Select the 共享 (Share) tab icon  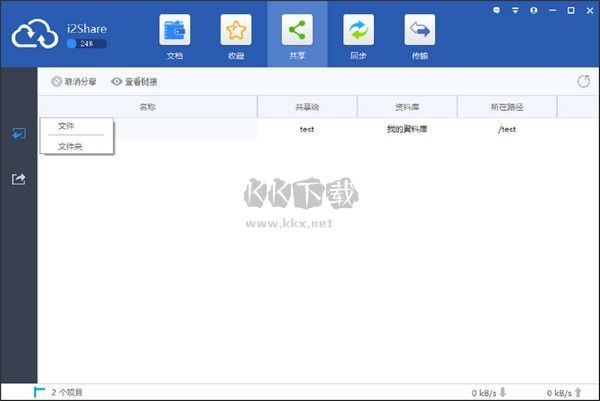coord(297,32)
